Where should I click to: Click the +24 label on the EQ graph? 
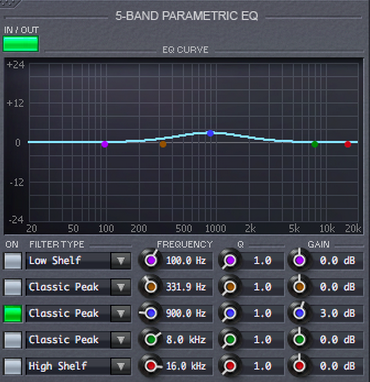click(16, 65)
